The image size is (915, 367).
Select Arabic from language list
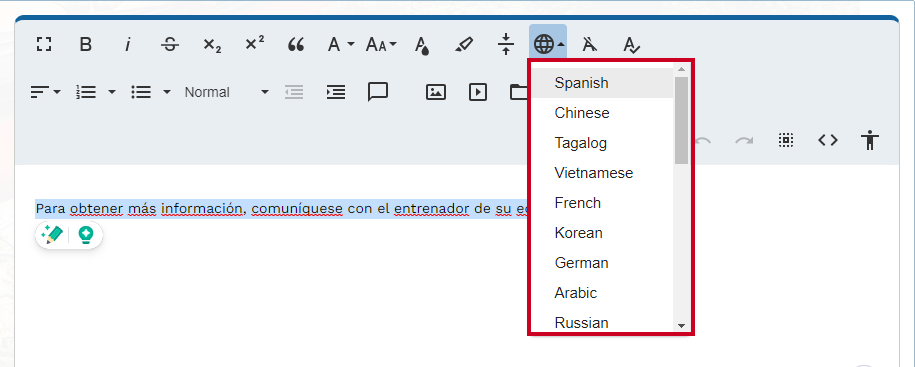pos(602,293)
